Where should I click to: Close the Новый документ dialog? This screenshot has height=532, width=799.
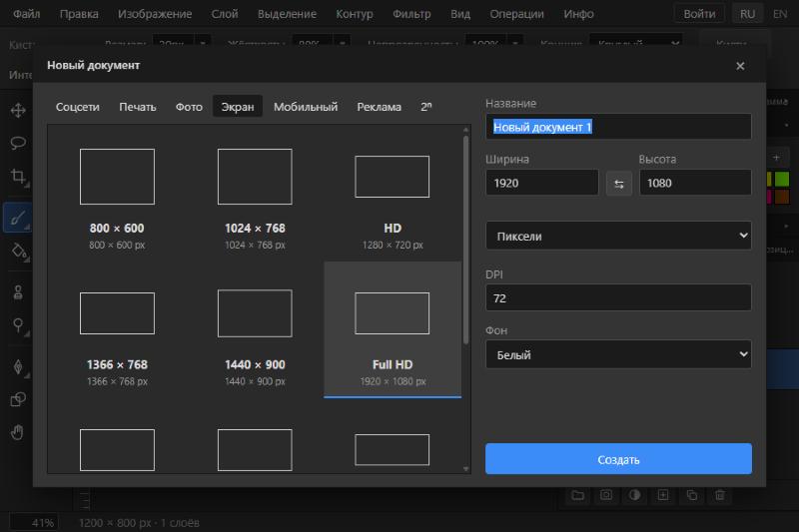pos(740,66)
